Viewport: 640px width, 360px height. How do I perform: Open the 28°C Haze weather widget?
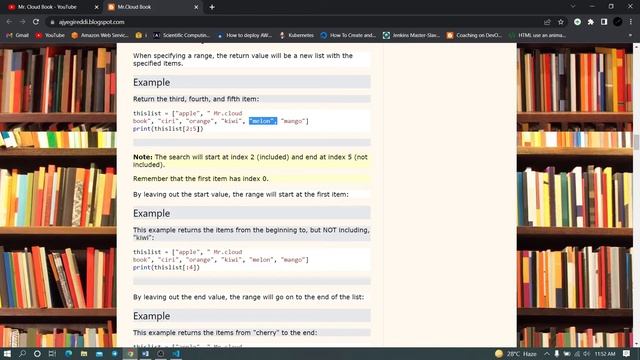pyautogui.click(x=516, y=354)
